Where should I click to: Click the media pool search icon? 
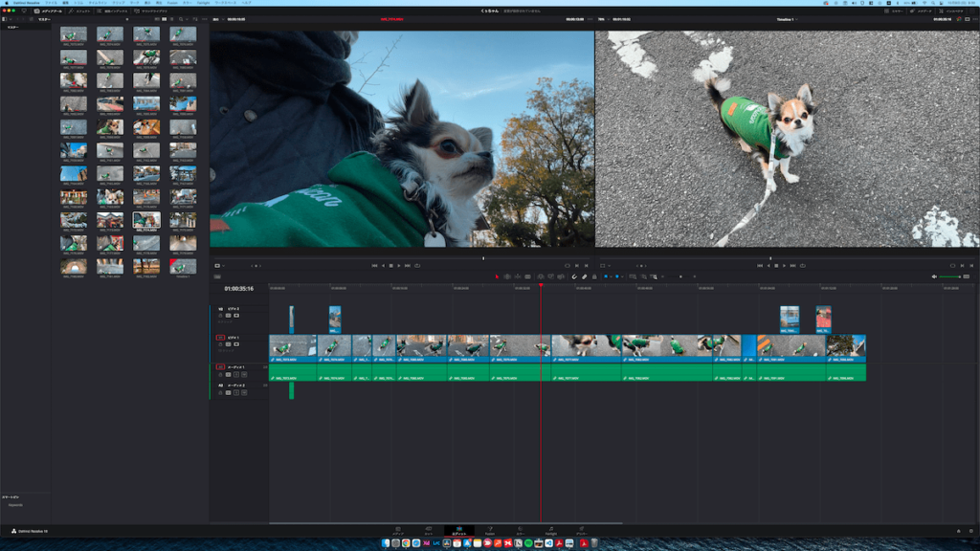tap(181, 19)
